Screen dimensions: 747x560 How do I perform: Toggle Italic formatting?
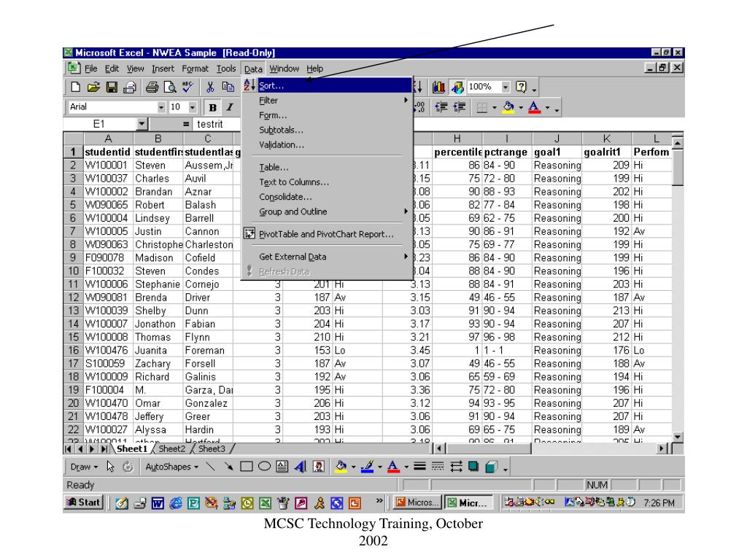pos(230,108)
